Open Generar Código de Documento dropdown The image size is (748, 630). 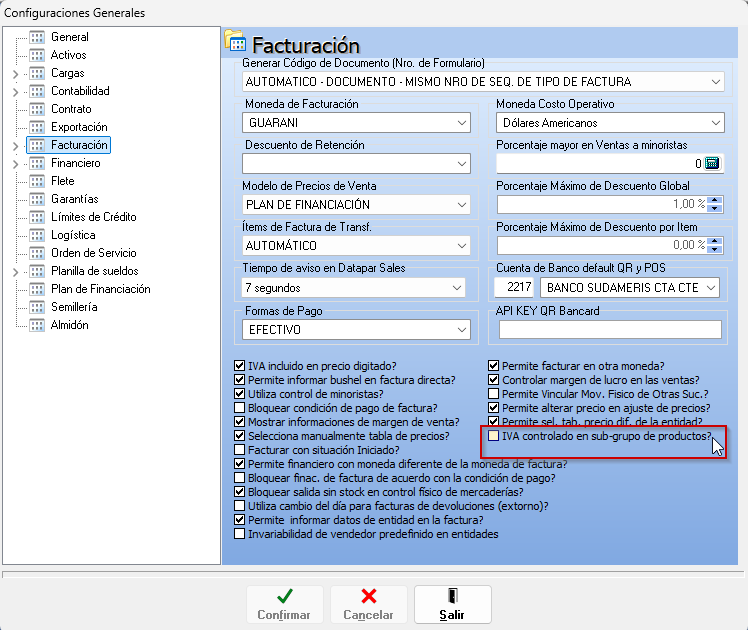coord(716,82)
